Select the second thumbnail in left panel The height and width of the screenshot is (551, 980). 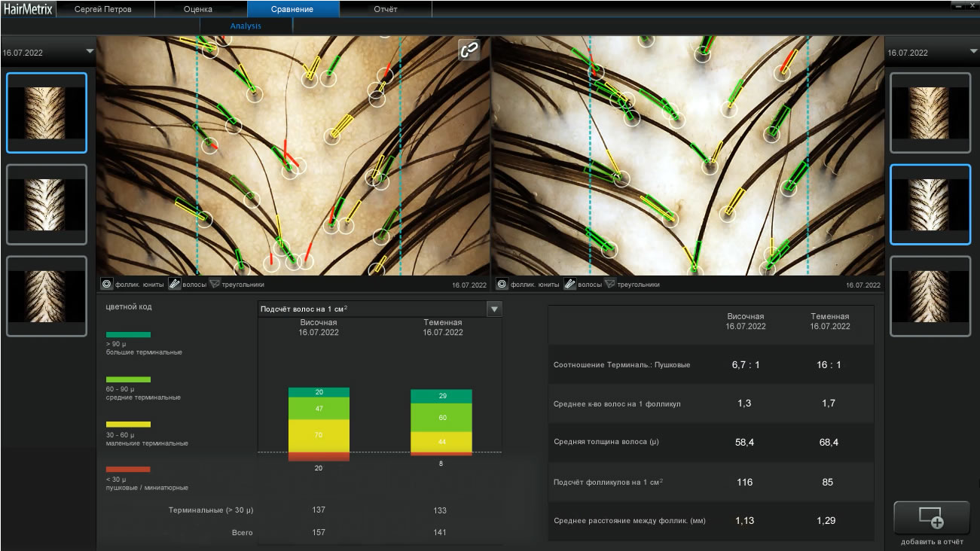[x=47, y=205]
